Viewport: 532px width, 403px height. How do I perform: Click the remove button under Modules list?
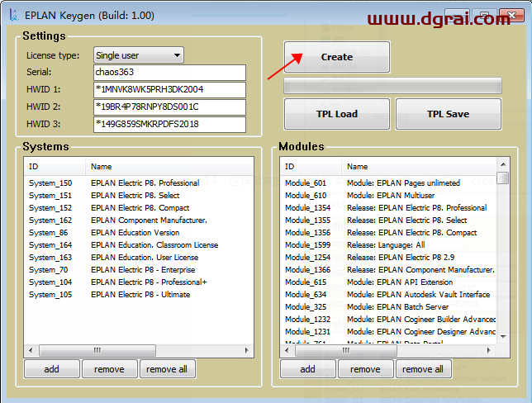click(365, 369)
